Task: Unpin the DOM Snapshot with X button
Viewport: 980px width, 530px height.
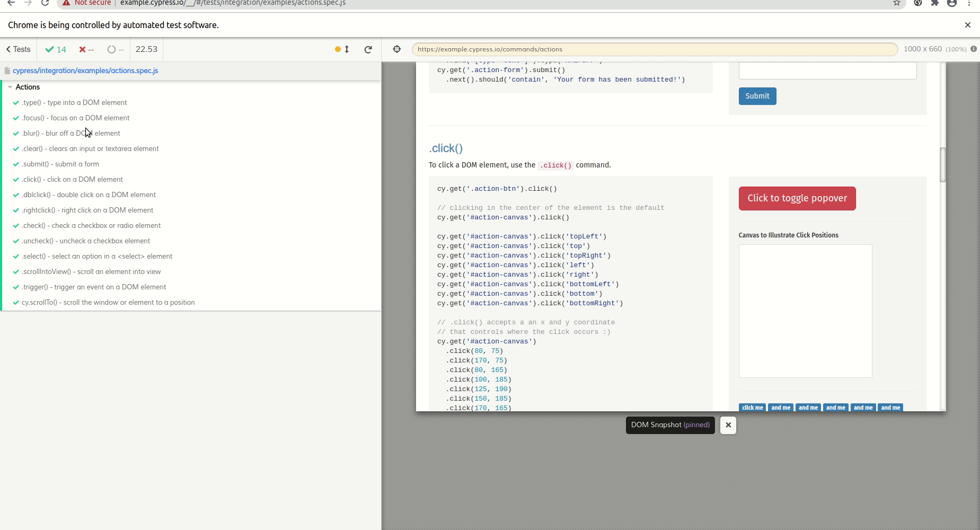Action: (x=728, y=425)
